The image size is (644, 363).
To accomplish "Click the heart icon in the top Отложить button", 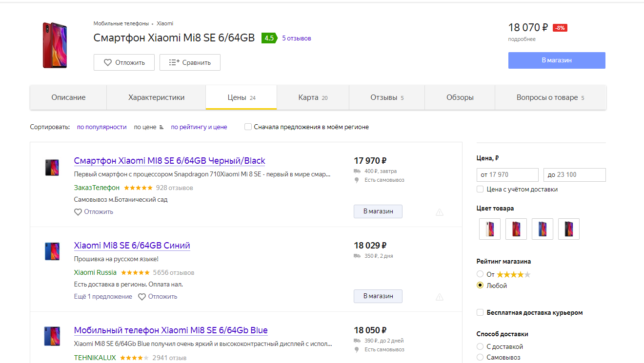I will click(108, 62).
